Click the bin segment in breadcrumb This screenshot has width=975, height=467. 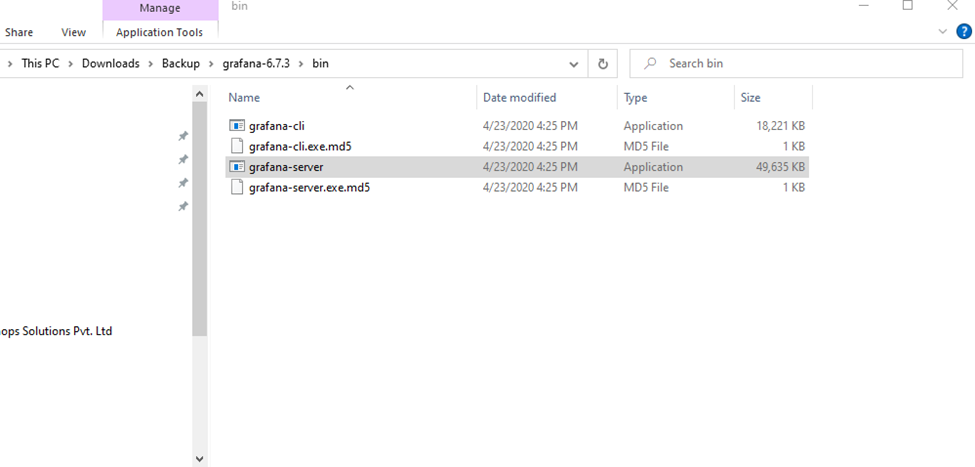(320, 63)
